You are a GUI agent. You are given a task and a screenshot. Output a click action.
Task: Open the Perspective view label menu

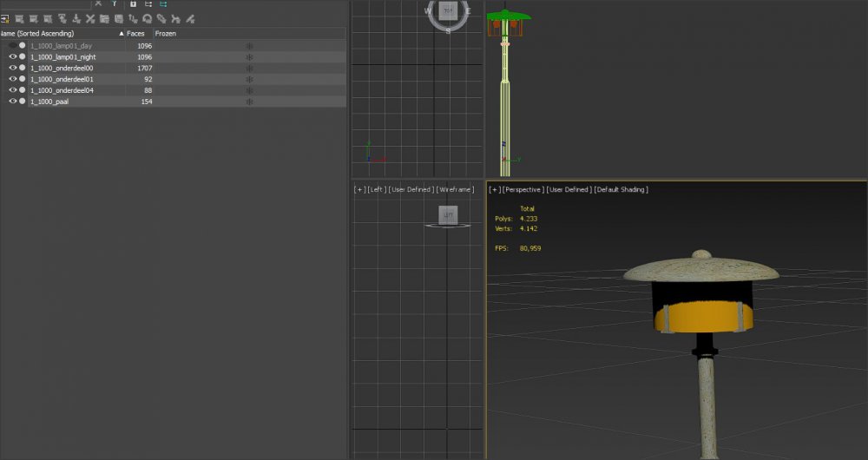point(523,189)
